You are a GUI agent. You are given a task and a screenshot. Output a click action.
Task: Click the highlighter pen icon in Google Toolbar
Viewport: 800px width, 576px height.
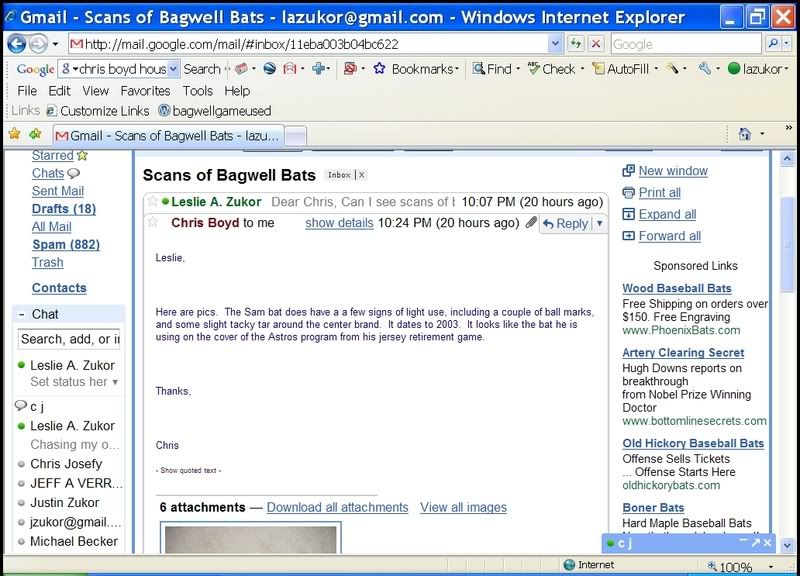click(x=672, y=68)
